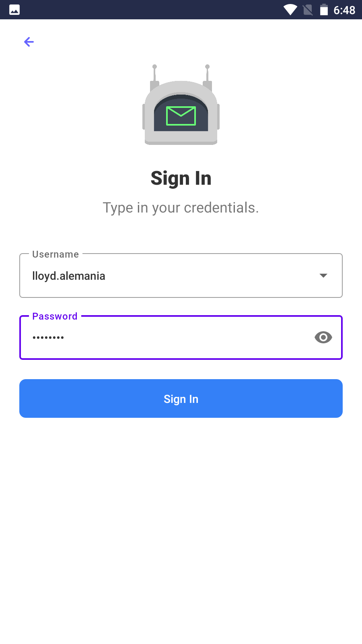Select the lloyd.alemania username text
The width and height of the screenshot is (362, 644).
coord(69,276)
